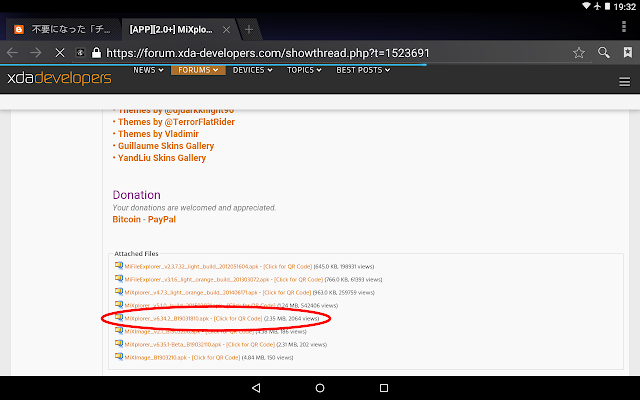
Task: Click attachment icon for MiXImage_B1903210 file
Action: tap(119, 357)
